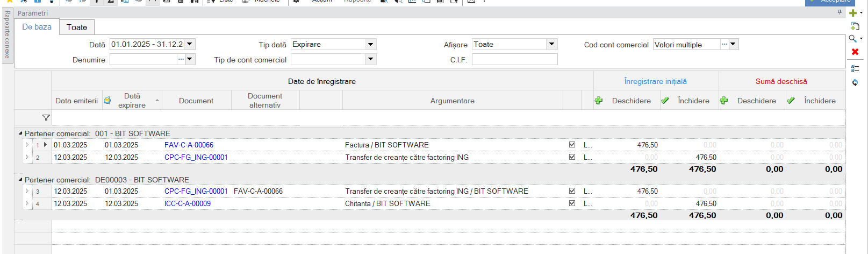Open the Tip dată Expirare dropdown
The image size is (868, 254).
pos(370,44)
